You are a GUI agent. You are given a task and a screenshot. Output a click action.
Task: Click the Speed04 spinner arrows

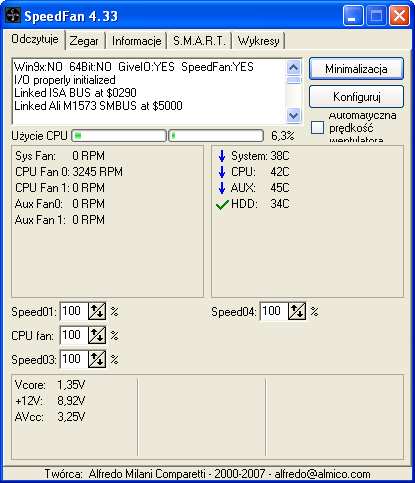(x=297, y=311)
